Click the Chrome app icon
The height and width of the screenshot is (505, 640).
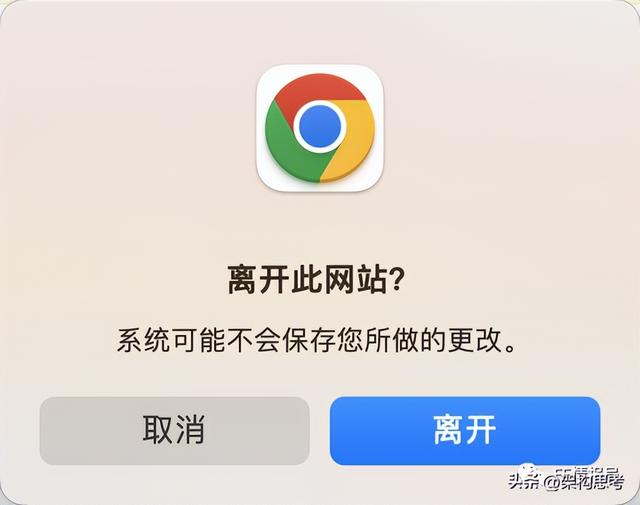320,128
